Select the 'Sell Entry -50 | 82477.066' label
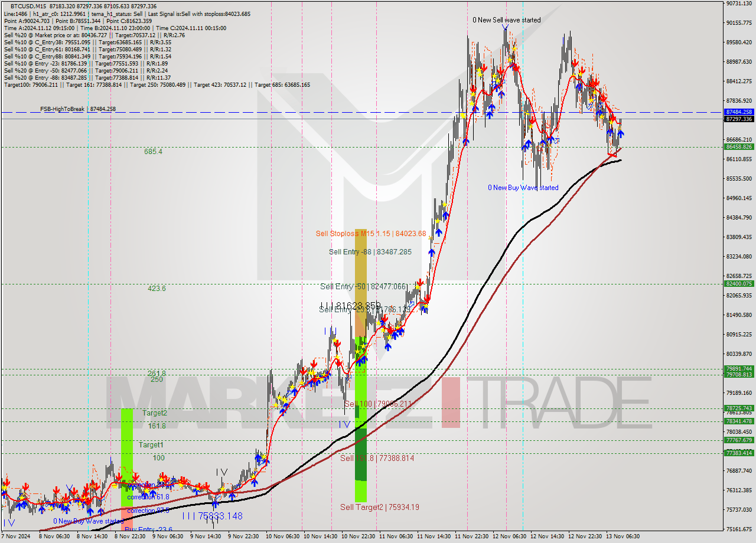Screen dimensions: 756x543 [x=364, y=287]
